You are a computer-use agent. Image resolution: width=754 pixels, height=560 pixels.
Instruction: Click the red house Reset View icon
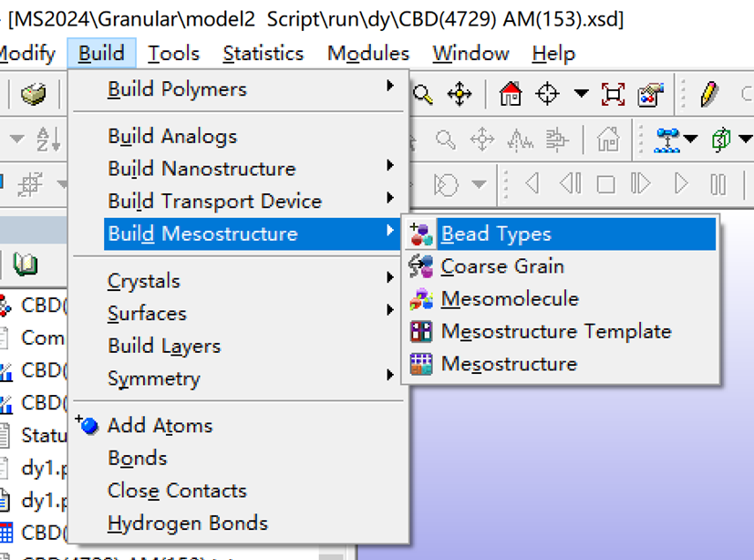[x=511, y=95]
